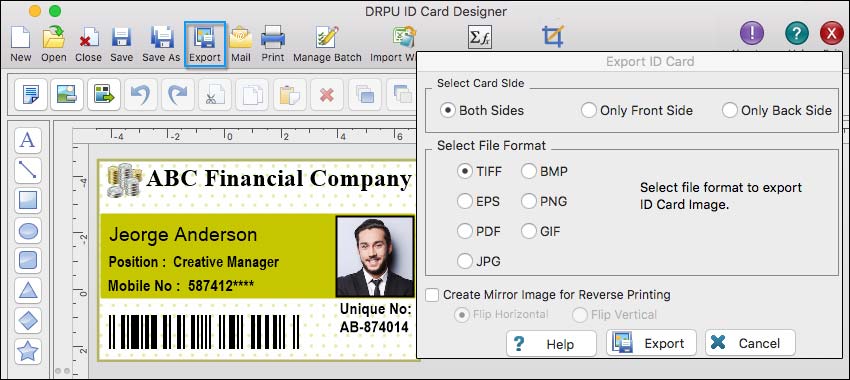Click the Print toolbar icon
Viewport: 850px width, 380px height.
pyautogui.click(x=273, y=43)
